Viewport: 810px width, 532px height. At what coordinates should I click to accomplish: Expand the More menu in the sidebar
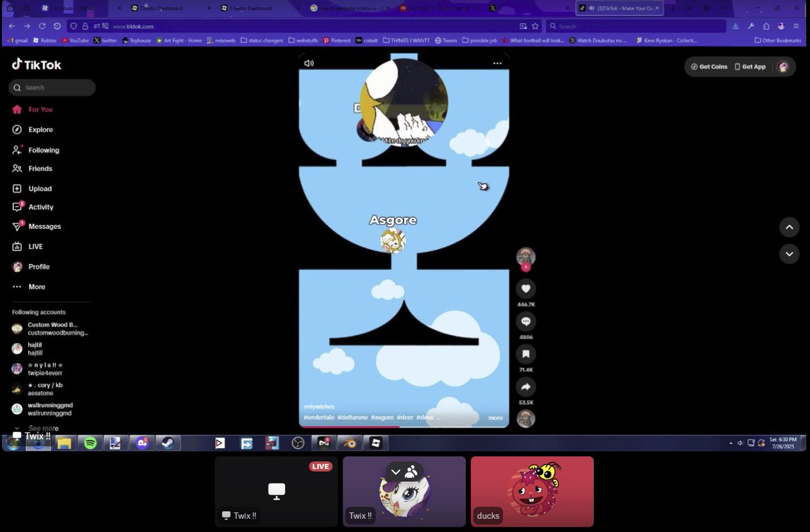(29, 287)
